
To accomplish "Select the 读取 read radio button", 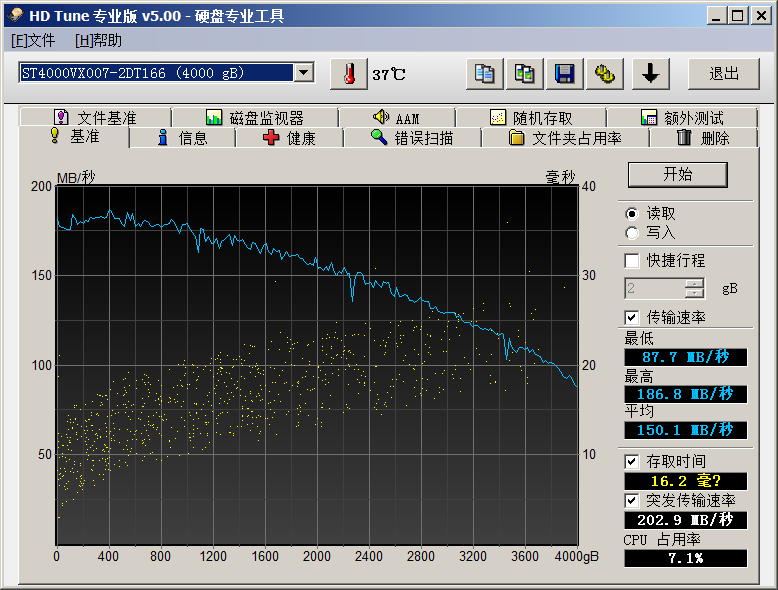I will pos(632,214).
